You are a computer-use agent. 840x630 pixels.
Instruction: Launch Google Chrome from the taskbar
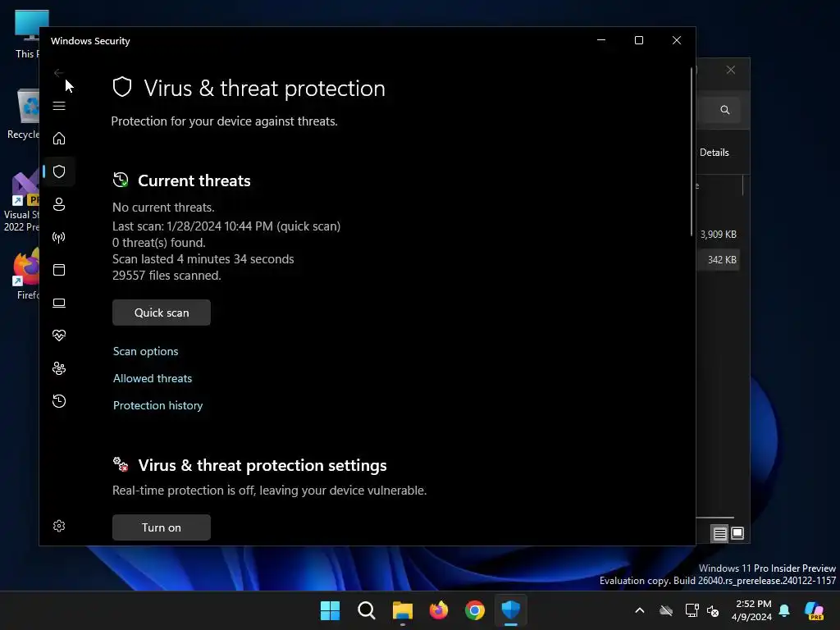[475, 610]
